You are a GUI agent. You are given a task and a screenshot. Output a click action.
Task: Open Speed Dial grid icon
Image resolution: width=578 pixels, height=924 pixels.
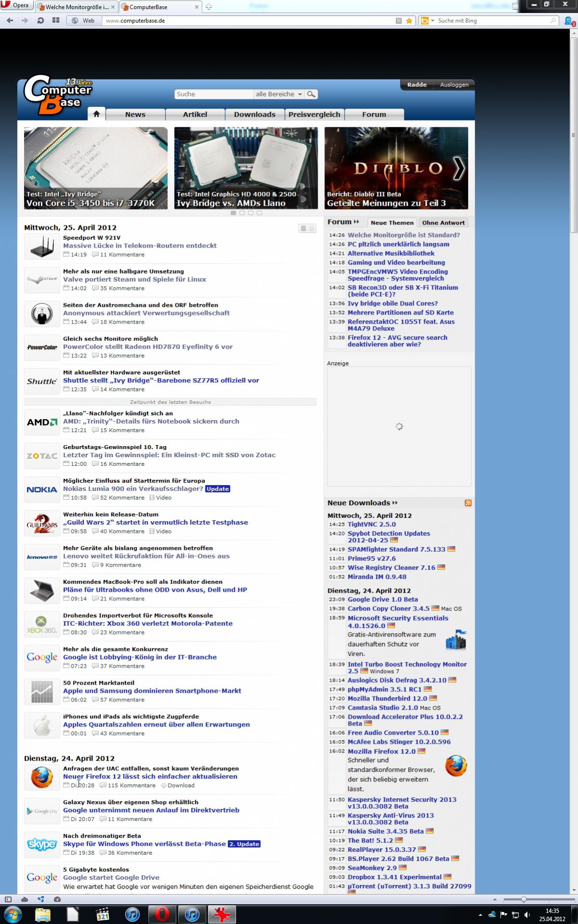click(56, 21)
